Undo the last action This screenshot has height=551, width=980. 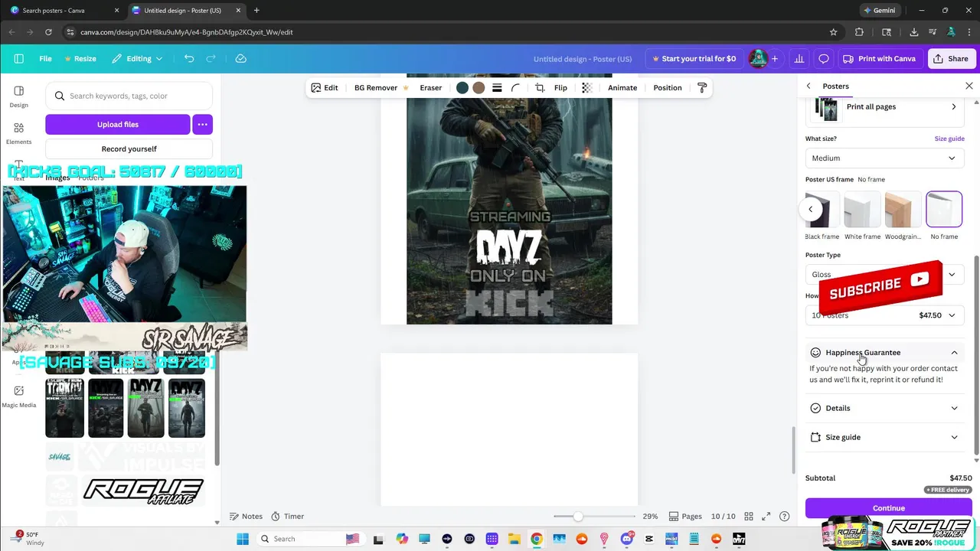click(189, 59)
